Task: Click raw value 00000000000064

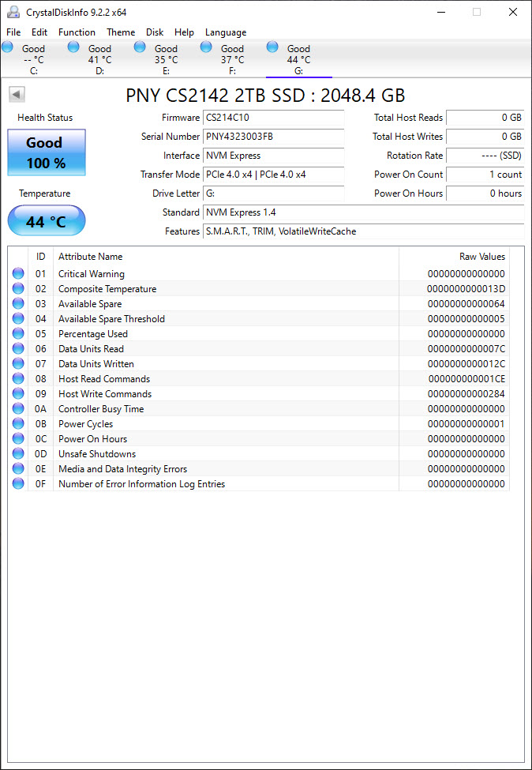Action: [466, 303]
